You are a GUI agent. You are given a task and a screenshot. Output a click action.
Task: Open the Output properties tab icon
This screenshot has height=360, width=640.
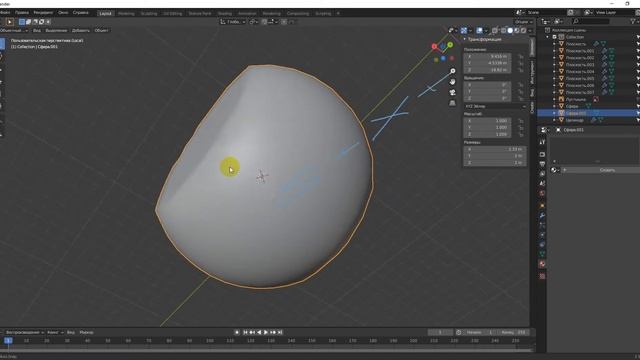coord(542,164)
